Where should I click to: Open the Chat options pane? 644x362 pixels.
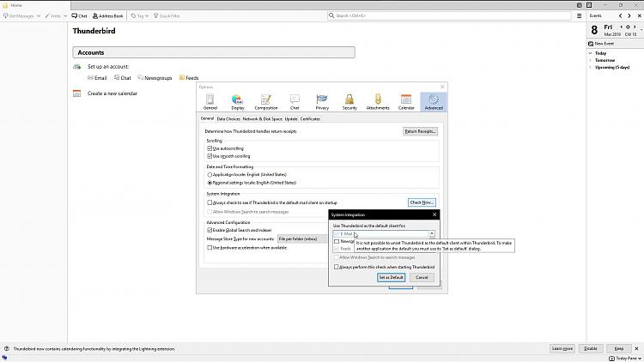coord(295,101)
